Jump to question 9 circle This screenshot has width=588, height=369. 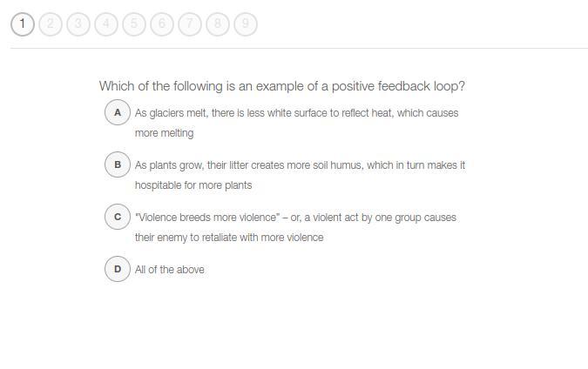coord(246,24)
